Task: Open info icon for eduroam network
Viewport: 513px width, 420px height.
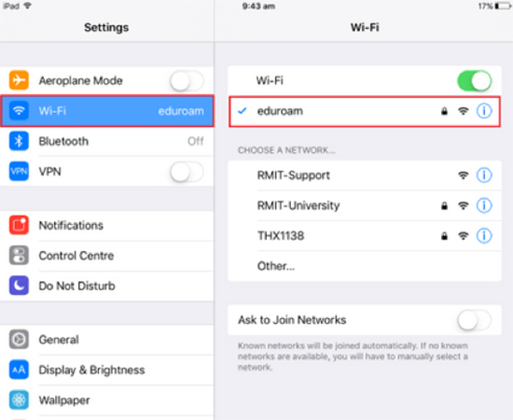Action: (x=484, y=111)
